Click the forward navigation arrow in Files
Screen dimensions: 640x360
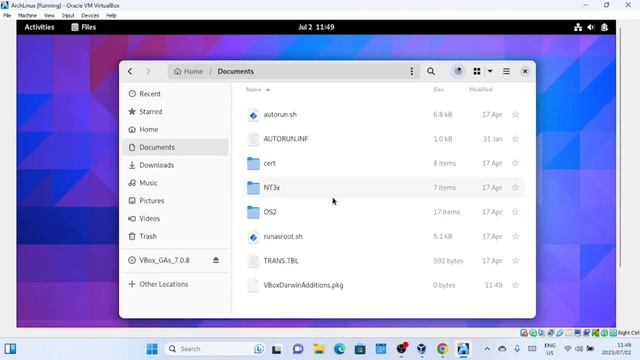(148, 71)
